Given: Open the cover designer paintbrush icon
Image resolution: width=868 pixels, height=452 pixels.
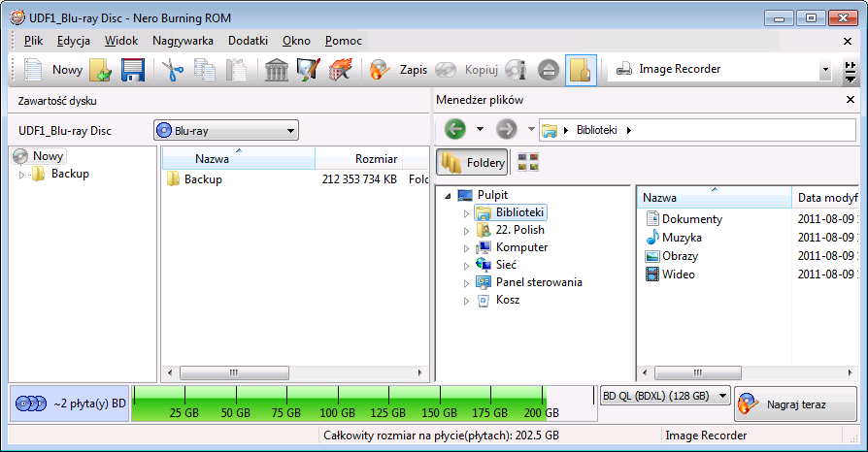Looking at the screenshot, I should (x=309, y=70).
